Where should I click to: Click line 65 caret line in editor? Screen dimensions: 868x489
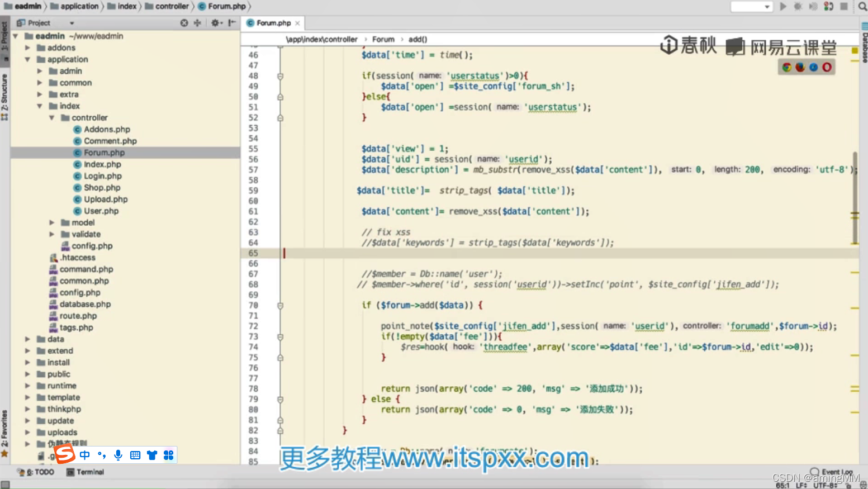pyautogui.click(x=550, y=253)
